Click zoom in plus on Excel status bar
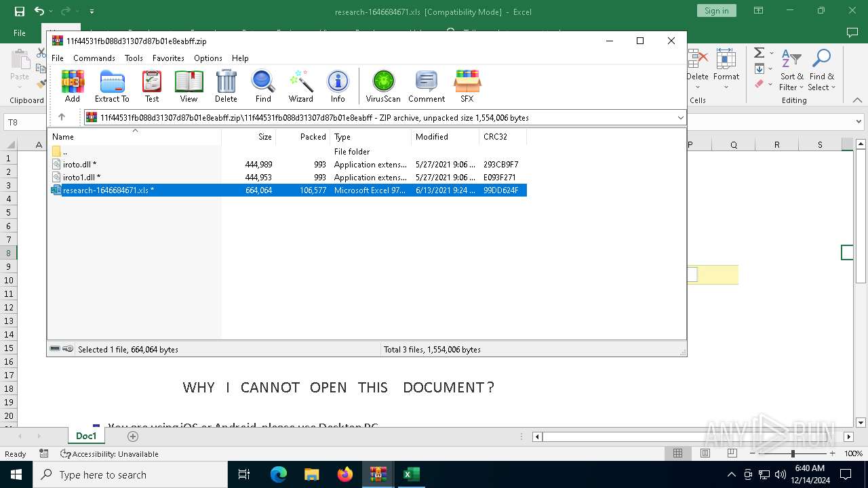This screenshot has height=488, width=868. (x=832, y=453)
